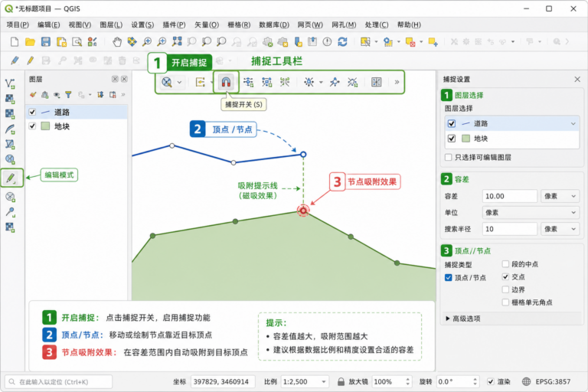Image resolution: width=588 pixels, height=392 pixels.
Task: Toggle the magnet snapping switch
Action: 226,82
